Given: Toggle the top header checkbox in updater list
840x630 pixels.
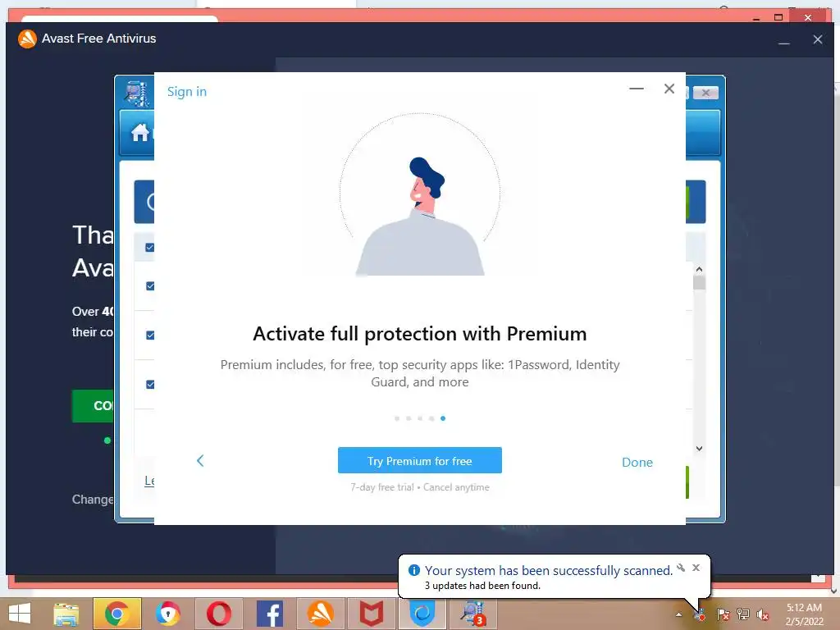Looking at the screenshot, I should coord(150,248).
